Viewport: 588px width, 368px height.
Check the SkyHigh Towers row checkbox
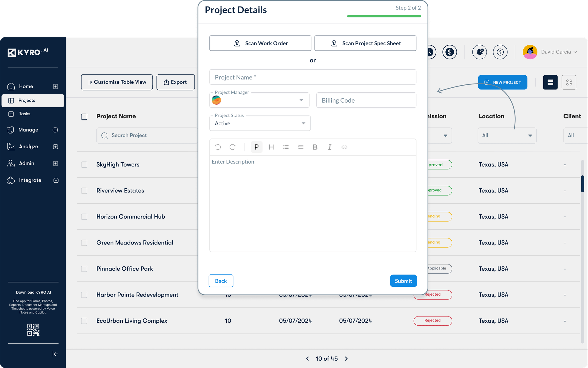[84, 165]
